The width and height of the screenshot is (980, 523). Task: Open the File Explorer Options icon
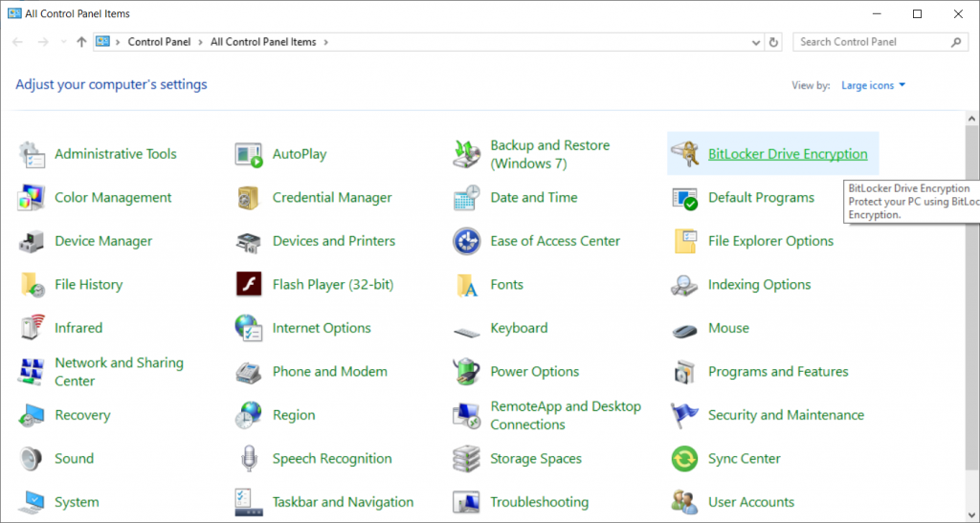point(684,241)
